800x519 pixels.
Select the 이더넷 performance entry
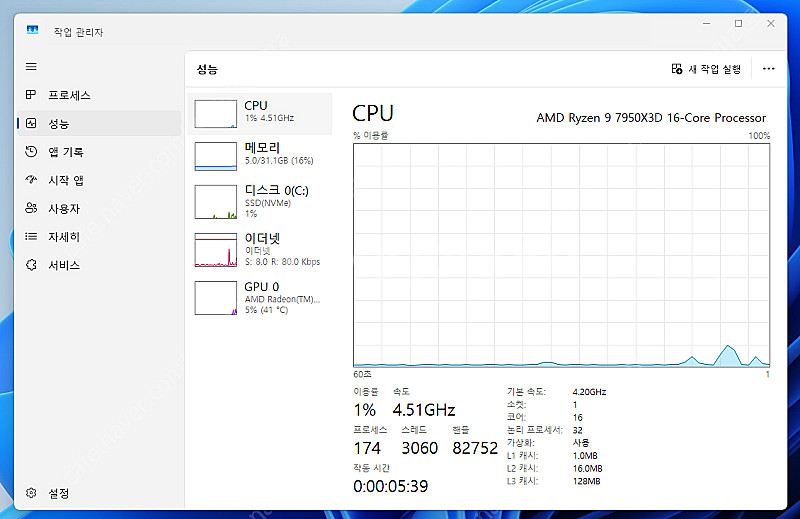click(x=260, y=250)
